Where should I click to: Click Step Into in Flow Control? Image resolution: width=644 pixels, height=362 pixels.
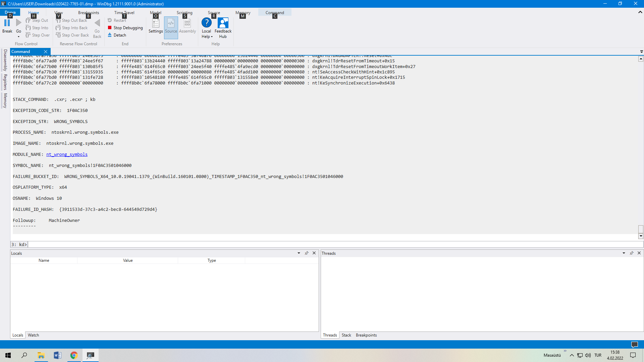(37, 28)
